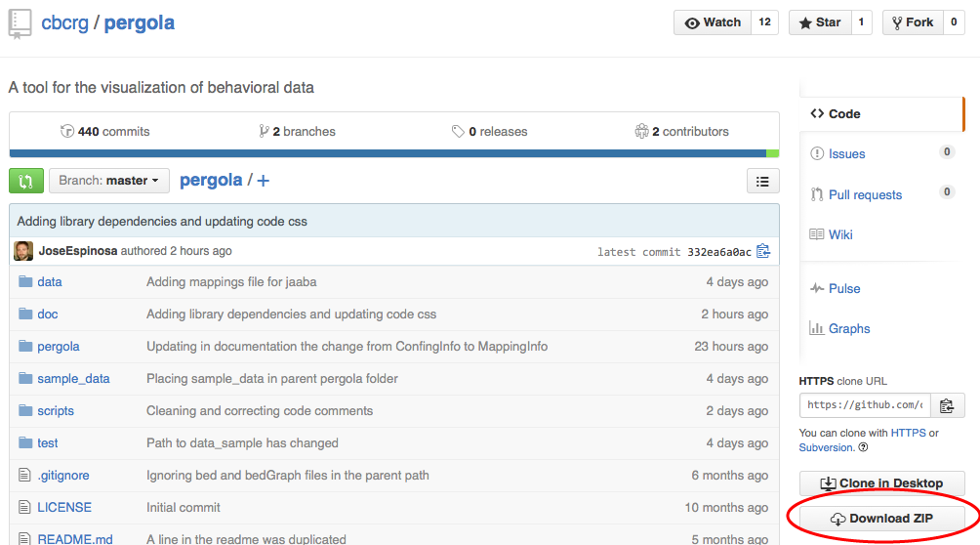Image resolution: width=980 pixels, height=545 pixels.
Task: Click JoseEspinosa's avatar picture
Action: (x=23, y=251)
